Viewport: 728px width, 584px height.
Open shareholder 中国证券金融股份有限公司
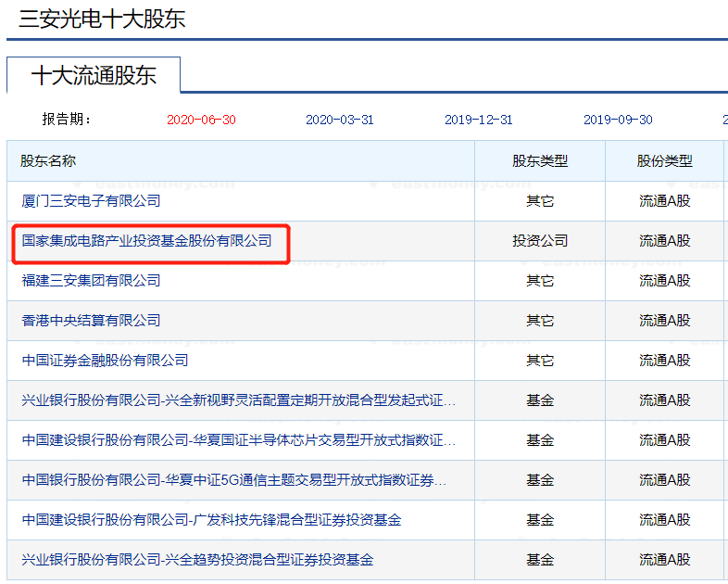tap(105, 361)
